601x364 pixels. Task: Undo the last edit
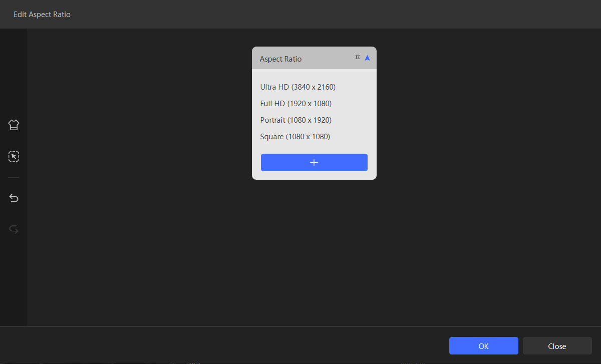pyautogui.click(x=14, y=199)
